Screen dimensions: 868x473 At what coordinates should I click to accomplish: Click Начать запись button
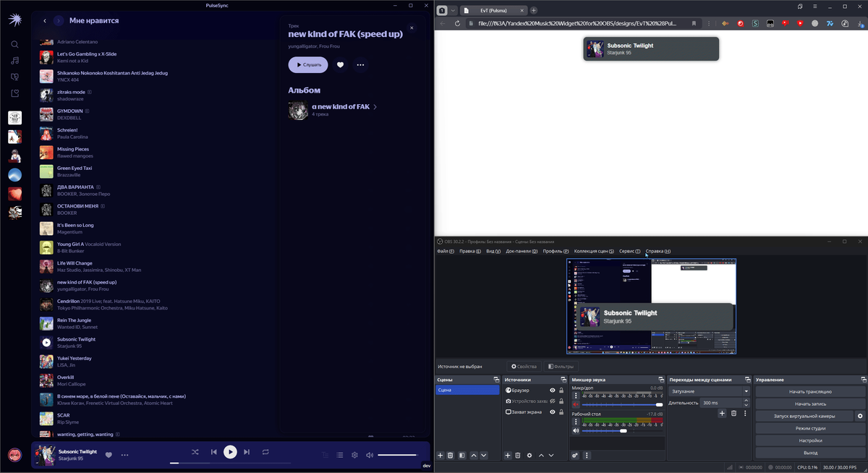coord(810,404)
